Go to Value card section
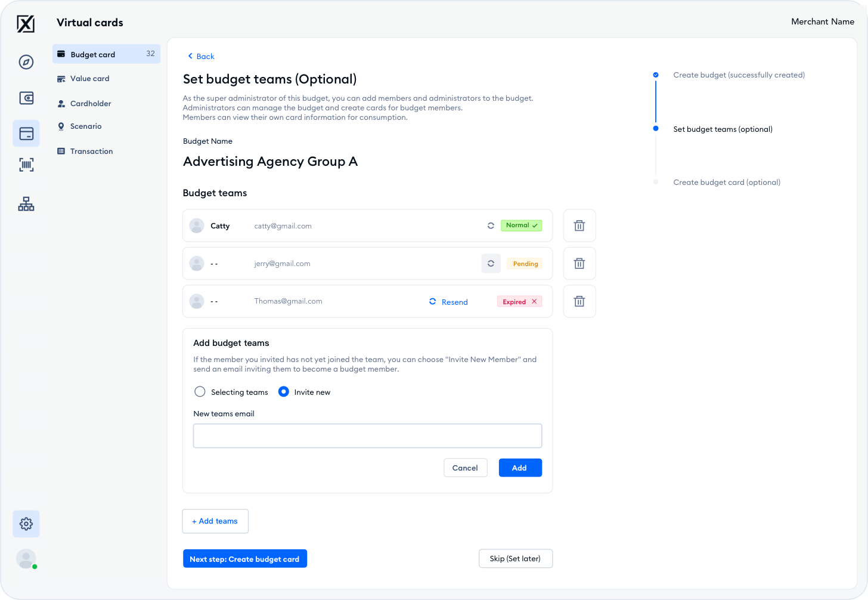 click(x=89, y=79)
